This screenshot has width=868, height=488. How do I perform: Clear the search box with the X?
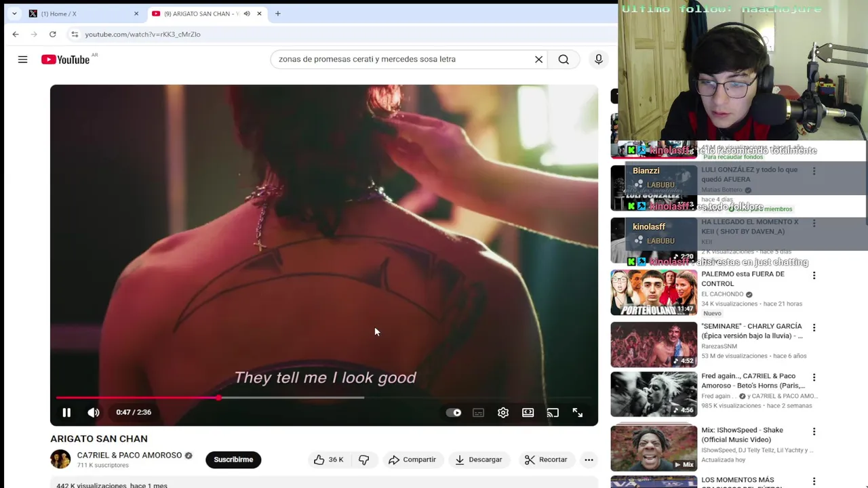538,60
